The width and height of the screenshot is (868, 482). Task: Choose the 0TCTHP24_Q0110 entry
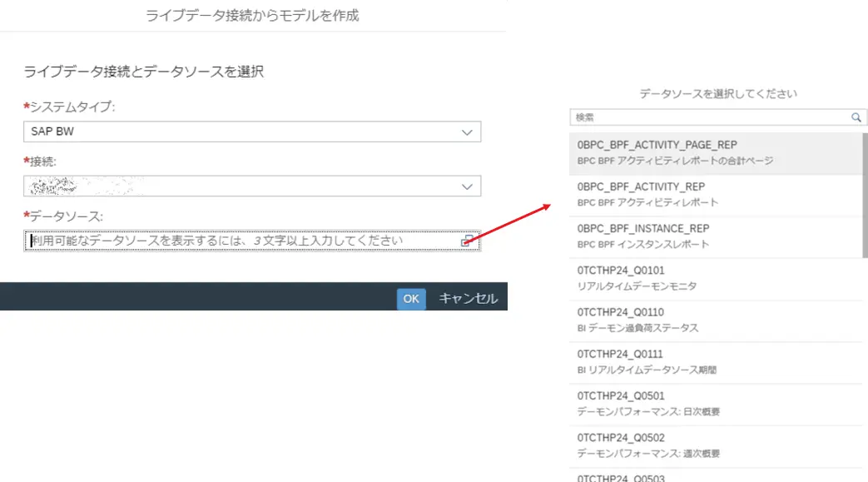coord(716,321)
